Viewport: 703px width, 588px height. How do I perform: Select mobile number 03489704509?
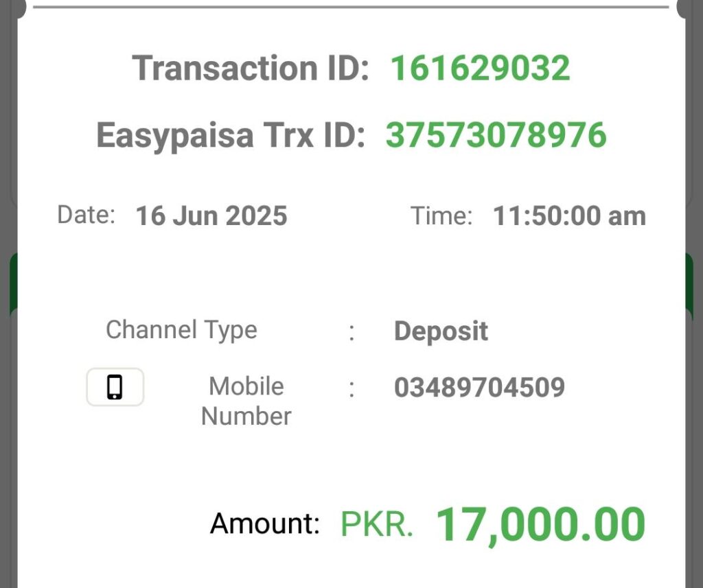[x=479, y=388]
